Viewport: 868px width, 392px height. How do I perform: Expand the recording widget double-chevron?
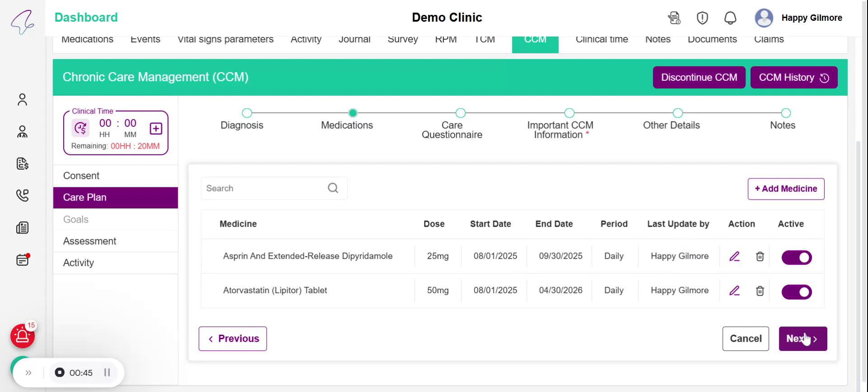[28, 373]
